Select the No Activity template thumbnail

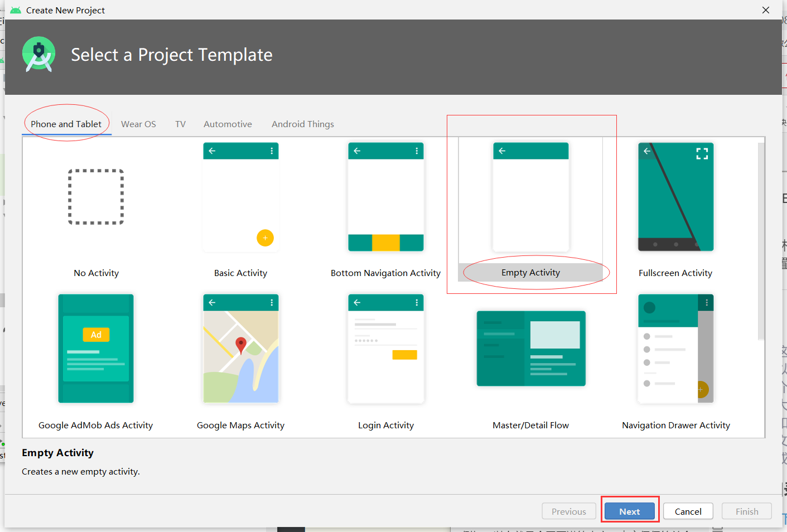click(96, 197)
